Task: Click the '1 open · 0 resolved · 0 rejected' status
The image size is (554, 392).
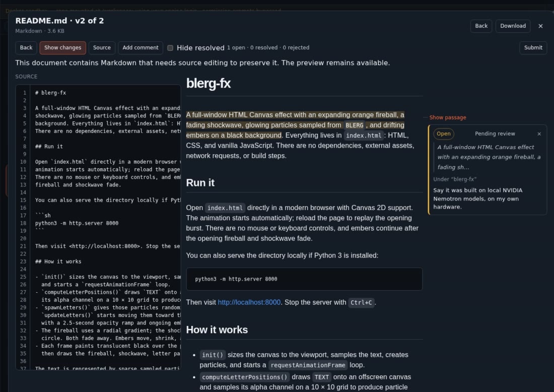Action: (x=268, y=48)
